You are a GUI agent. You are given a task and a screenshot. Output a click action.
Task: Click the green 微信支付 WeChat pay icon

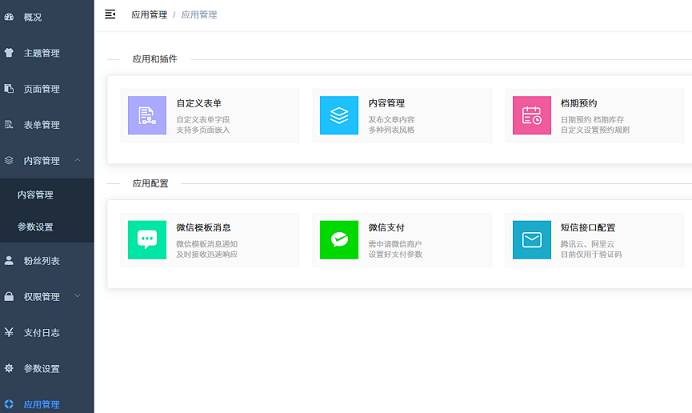click(x=339, y=240)
